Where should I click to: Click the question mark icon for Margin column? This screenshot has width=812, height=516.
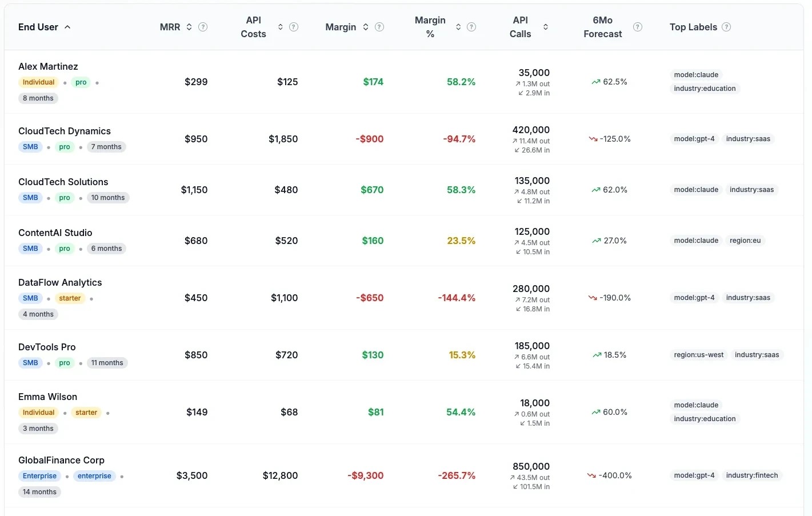pyautogui.click(x=379, y=27)
